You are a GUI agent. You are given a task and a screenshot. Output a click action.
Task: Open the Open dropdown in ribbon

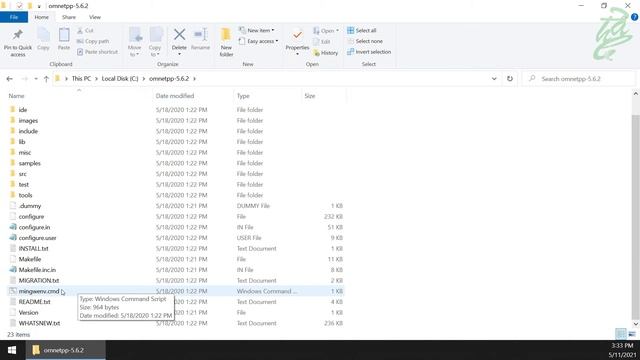[326, 31]
